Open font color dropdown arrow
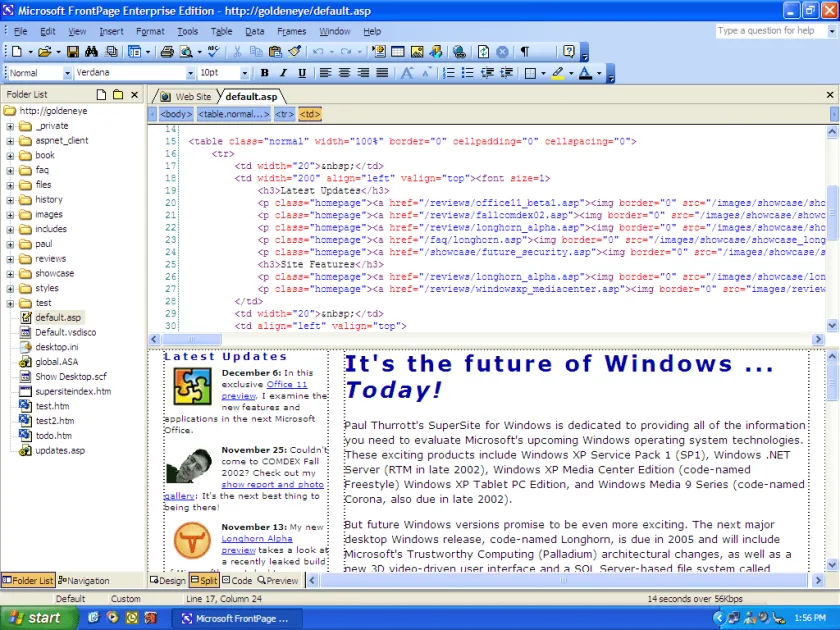Viewport: 840px width, 630px height. pyautogui.click(x=598, y=73)
